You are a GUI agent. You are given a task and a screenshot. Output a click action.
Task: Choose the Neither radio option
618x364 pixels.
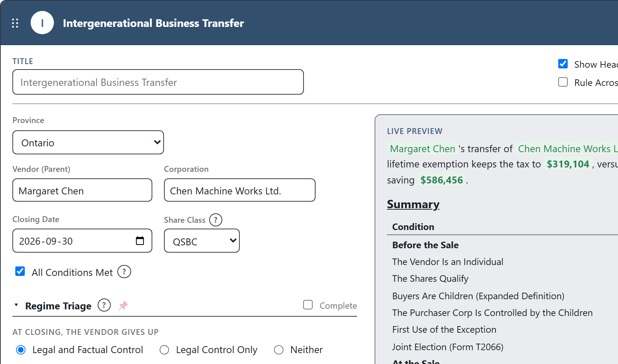[279, 350]
